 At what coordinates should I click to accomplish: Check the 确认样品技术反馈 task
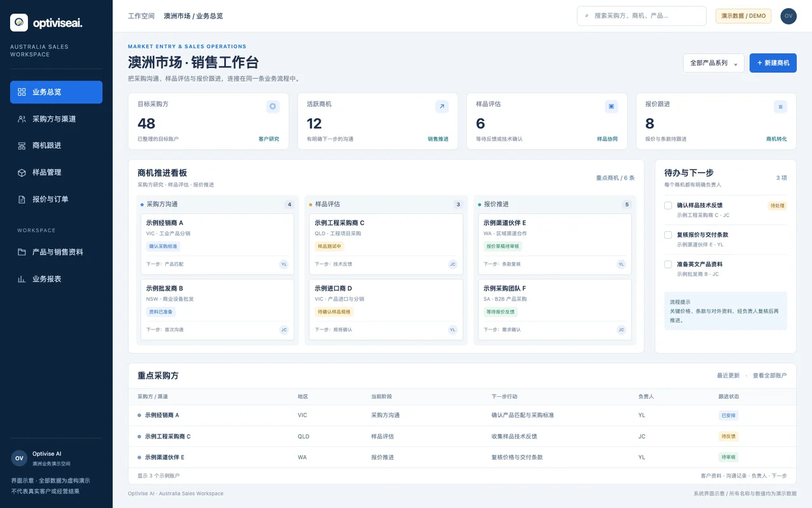[x=668, y=205]
